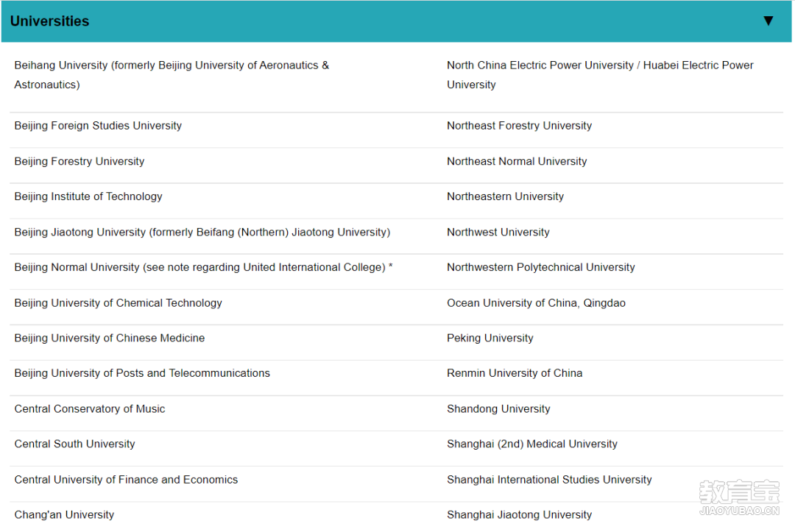Select Shanghai Jiaotong University

click(519, 515)
